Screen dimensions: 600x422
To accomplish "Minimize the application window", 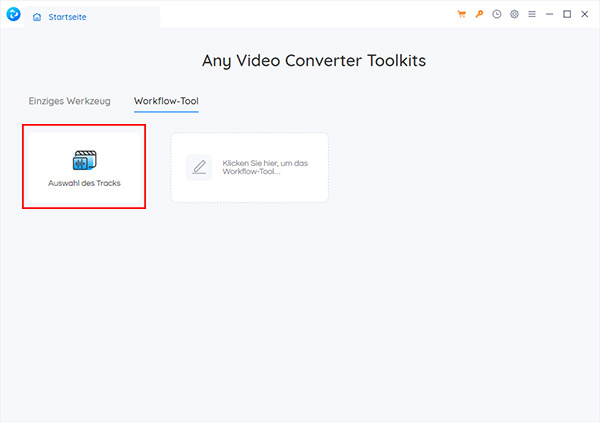I will [549, 15].
